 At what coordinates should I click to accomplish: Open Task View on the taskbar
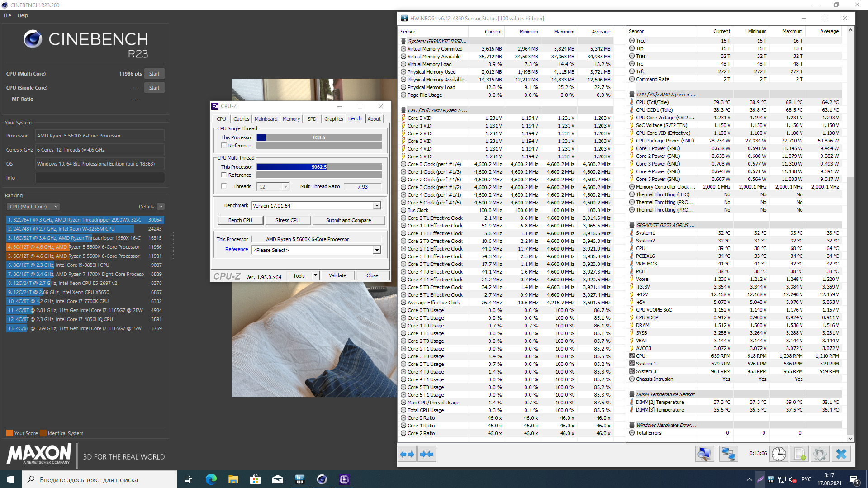tap(188, 479)
